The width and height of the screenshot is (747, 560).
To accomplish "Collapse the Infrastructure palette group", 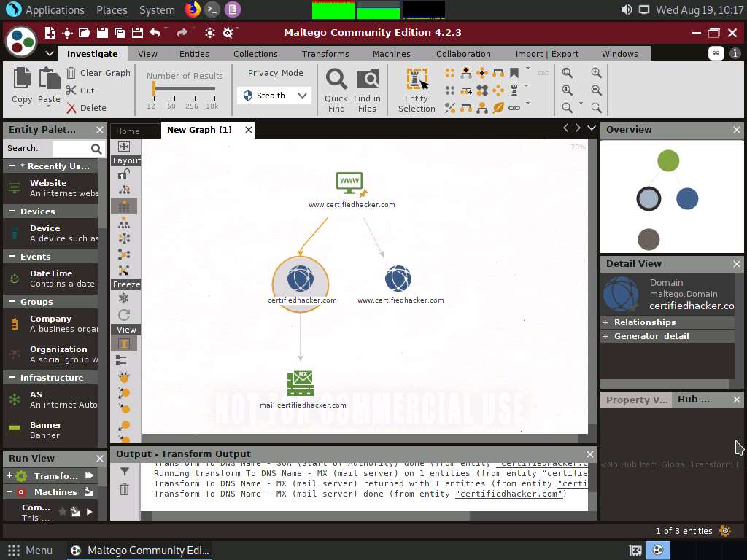I will click(x=12, y=377).
